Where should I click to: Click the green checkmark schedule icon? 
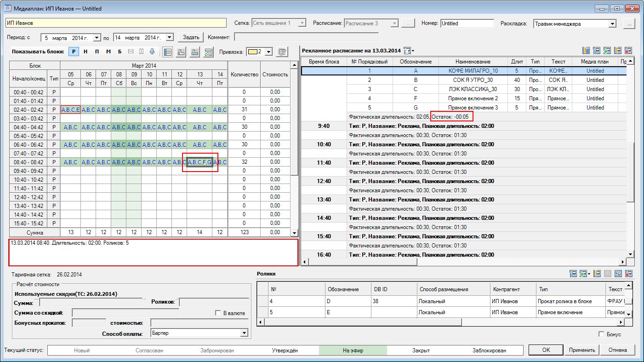pos(209,52)
